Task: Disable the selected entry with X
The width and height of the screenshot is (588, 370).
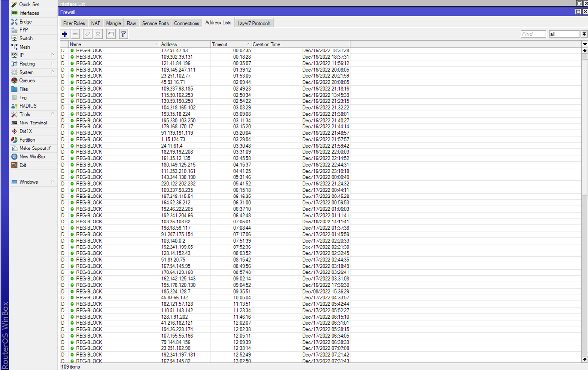Action: point(98,34)
